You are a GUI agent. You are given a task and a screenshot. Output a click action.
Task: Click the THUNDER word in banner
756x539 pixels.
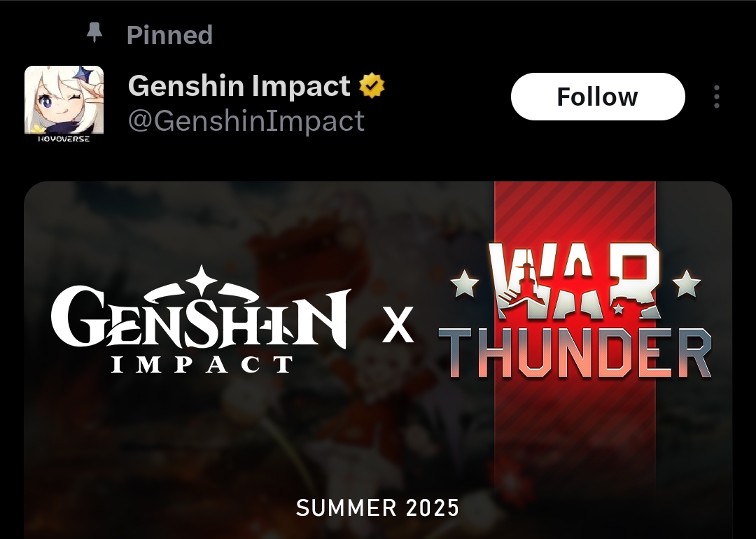coord(575,353)
